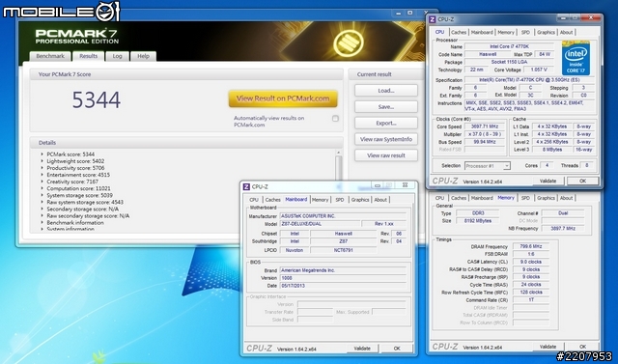
Task: Select the PCMark Results tab
Action: pyautogui.click(x=88, y=56)
